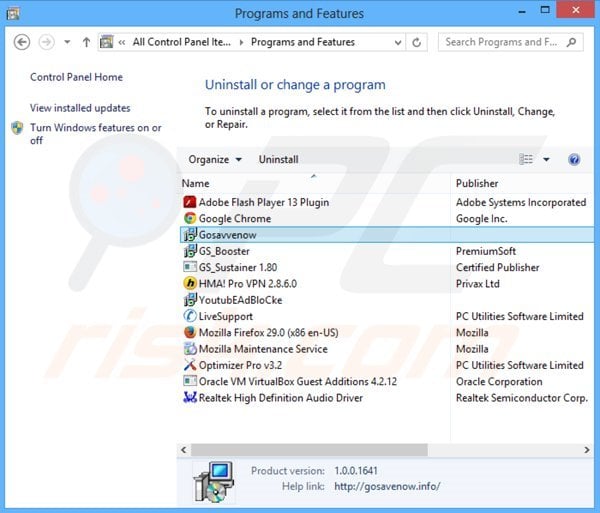Click the http://gosavenow.info/ help link
The height and width of the screenshot is (513, 600).
click(387, 486)
